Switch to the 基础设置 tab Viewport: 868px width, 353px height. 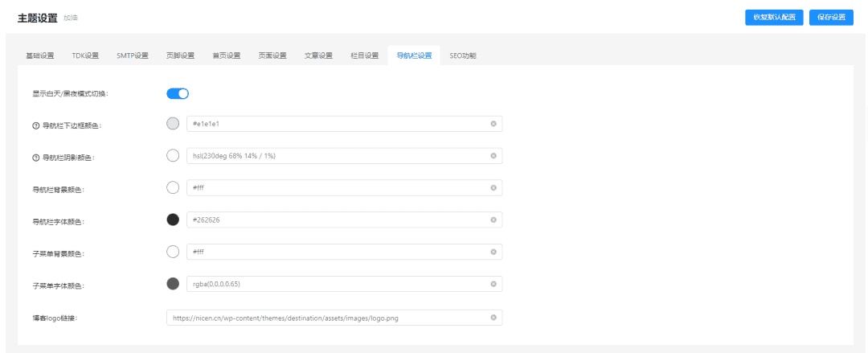[40, 55]
